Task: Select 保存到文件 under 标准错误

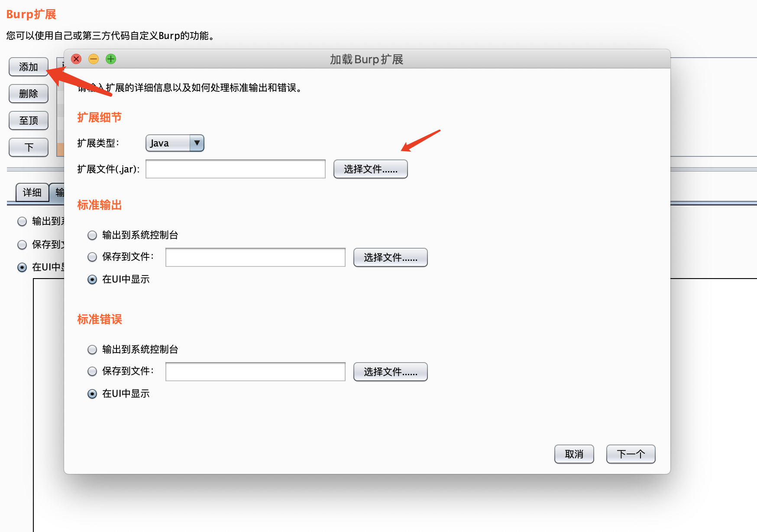Action: (92, 371)
